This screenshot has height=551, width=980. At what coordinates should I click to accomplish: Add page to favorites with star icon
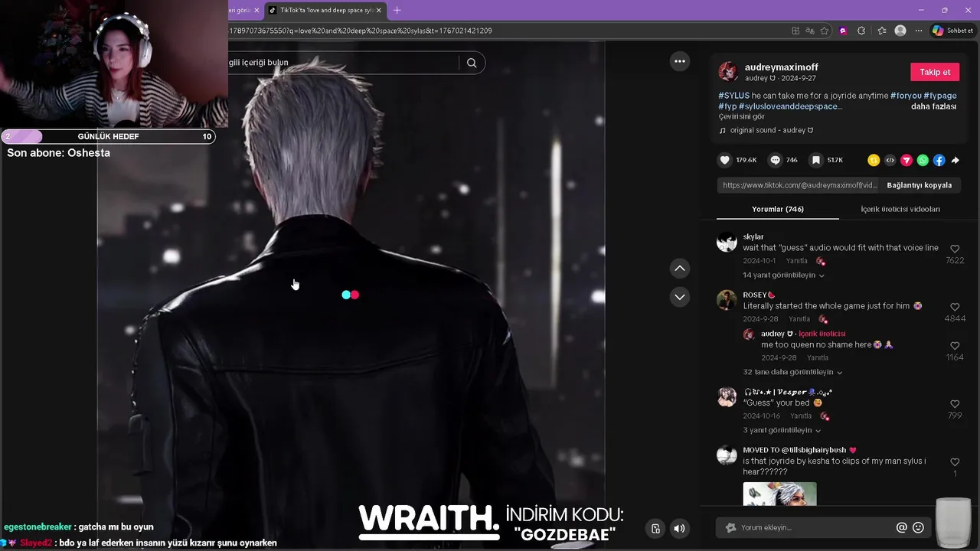(x=825, y=31)
